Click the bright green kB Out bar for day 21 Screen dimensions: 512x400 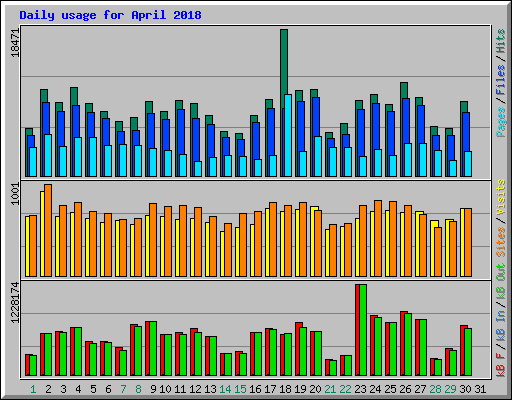(x=333, y=368)
